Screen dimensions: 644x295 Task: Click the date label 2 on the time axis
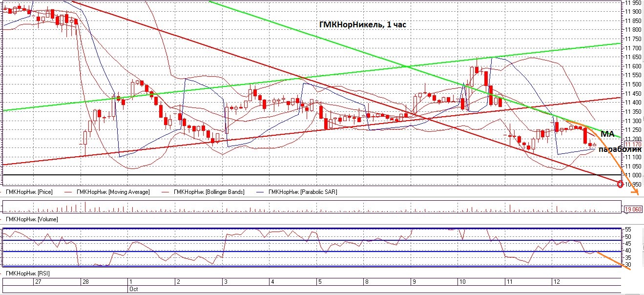pos(178,282)
